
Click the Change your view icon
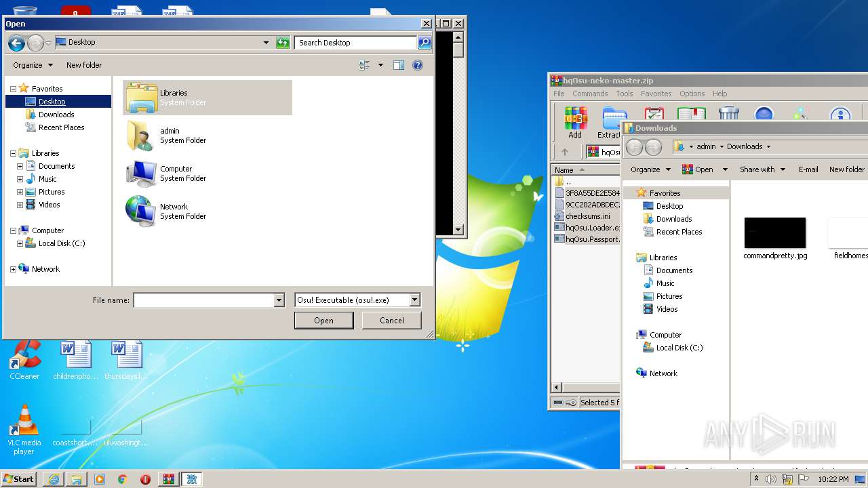pos(365,65)
